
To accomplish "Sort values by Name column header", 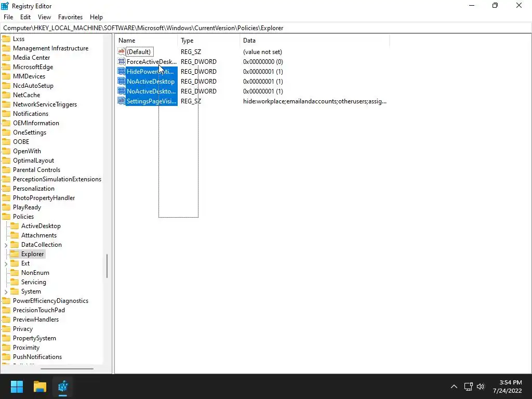I will point(146,41).
